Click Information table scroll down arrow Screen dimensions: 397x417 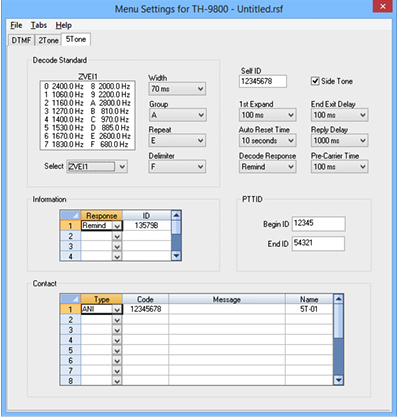pyautogui.click(x=176, y=256)
